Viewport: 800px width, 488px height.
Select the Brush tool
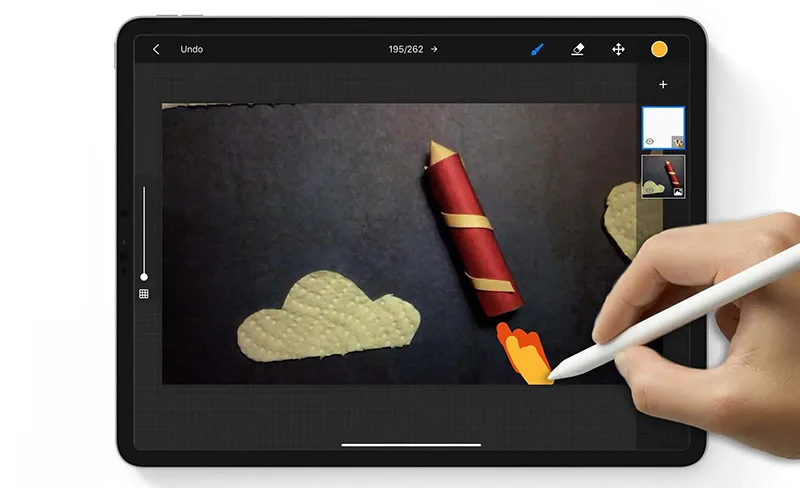[537, 49]
